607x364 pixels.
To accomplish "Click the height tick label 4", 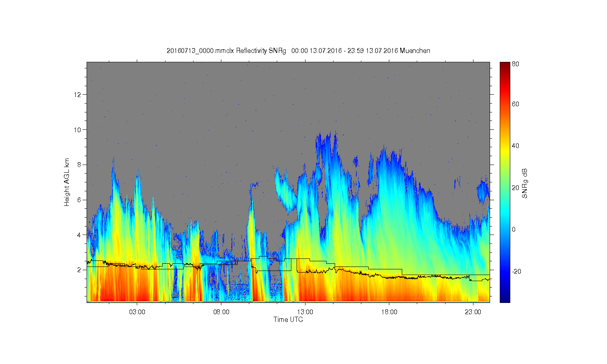I will click(x=80, y=235).
